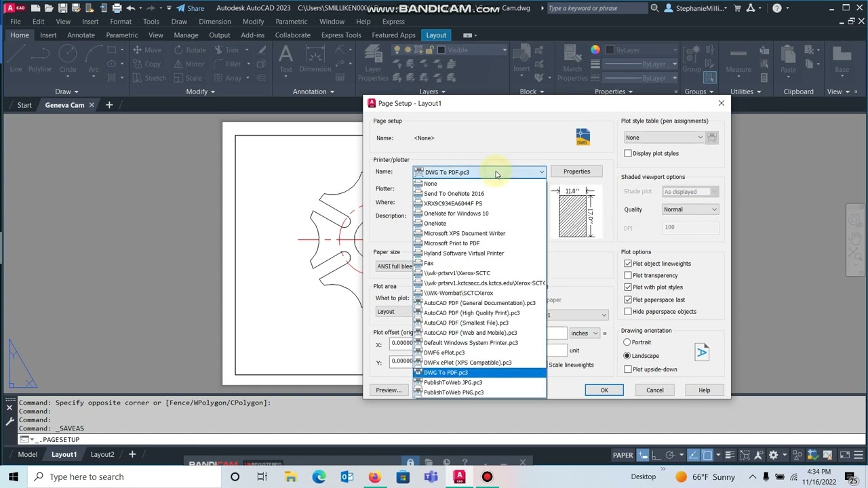Viewport: 868px width, 488px height.
Task: Open the color wheel object color icon
Action: coord(595,49)
